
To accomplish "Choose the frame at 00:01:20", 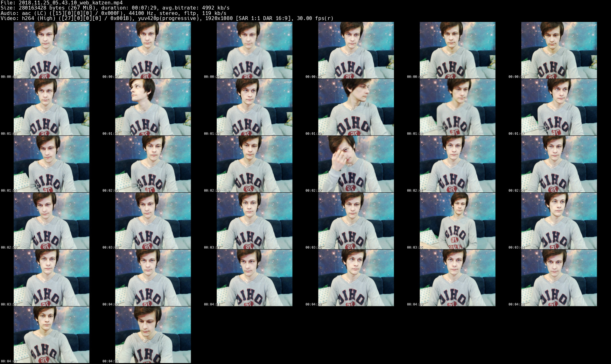I will coord(254,107).
